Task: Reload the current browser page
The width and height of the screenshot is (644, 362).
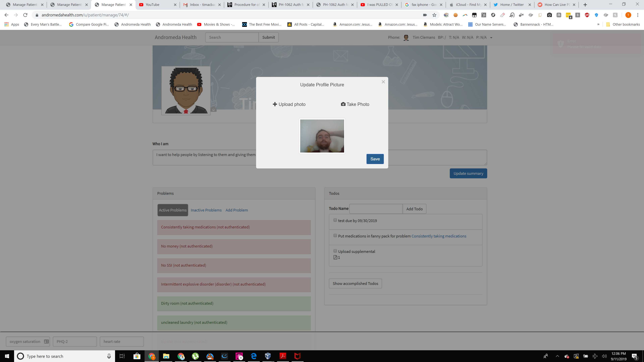Action: tap(25, 15)
